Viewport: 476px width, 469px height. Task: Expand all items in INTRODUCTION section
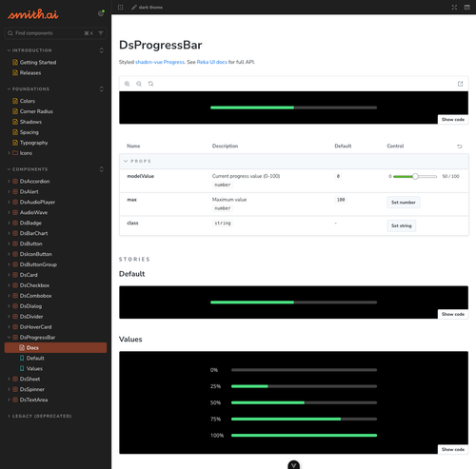tap(101, 50)
